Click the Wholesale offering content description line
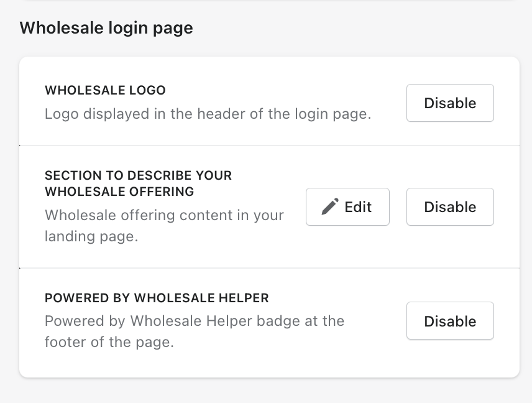 pyautogui.click(x=164, y=215)
